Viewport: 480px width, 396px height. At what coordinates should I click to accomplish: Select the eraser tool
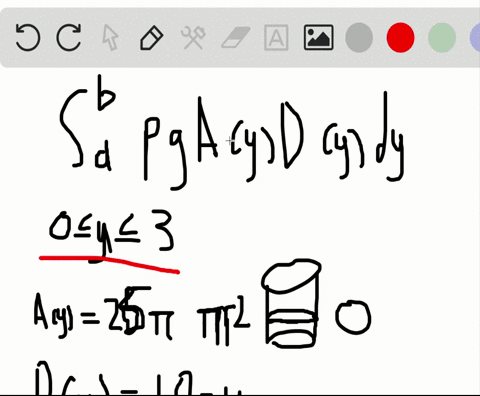[x=235, y=38]
